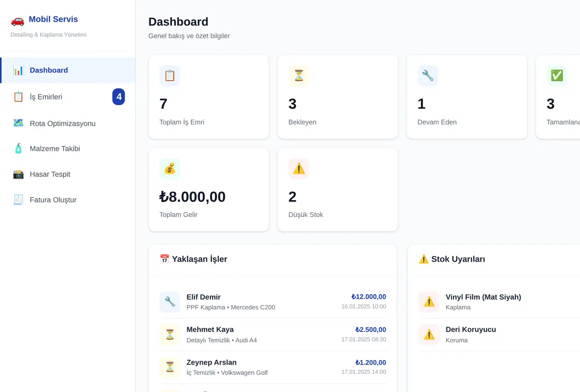This screenshot has width=580, height=392.
Task: Click the Mobil Servis brand title
Action: (x=53, y=19)
